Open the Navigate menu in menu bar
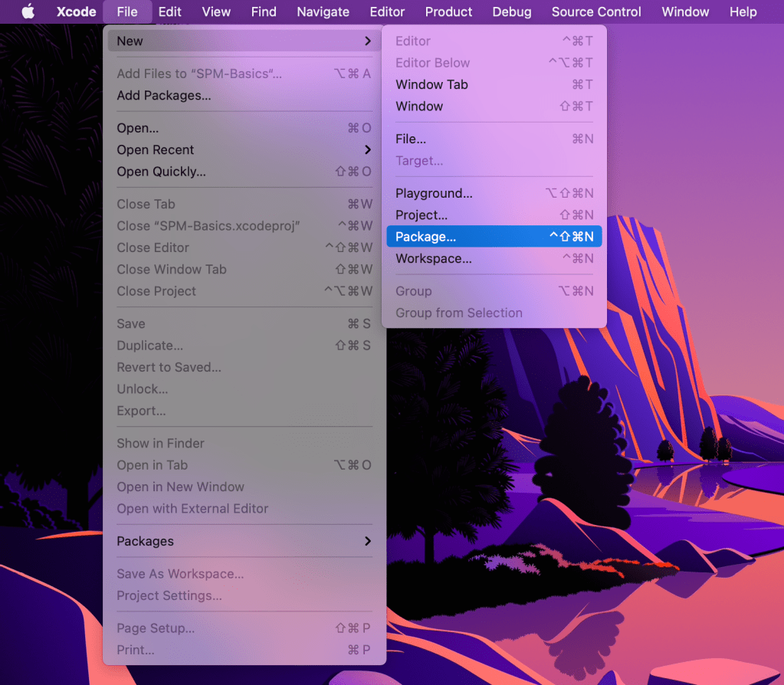The height and width of the screenshot is (685, 784). click(323, 11)
